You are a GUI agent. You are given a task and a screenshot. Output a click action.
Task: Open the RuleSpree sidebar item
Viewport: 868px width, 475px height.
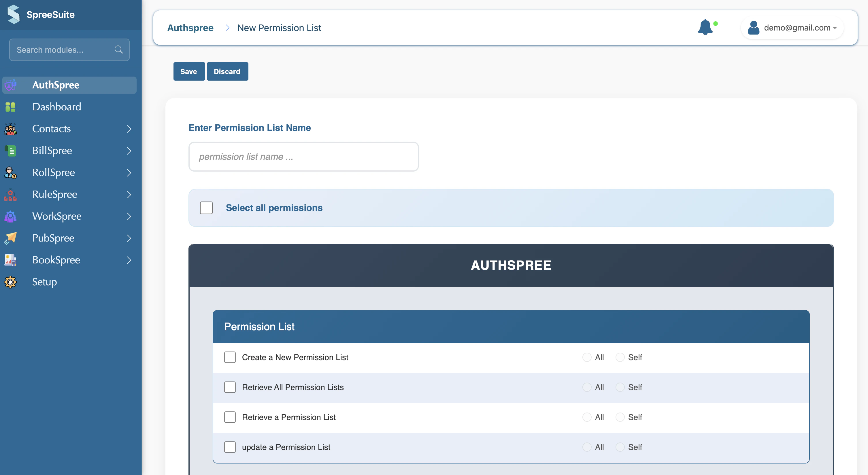[x=69, y=194]
